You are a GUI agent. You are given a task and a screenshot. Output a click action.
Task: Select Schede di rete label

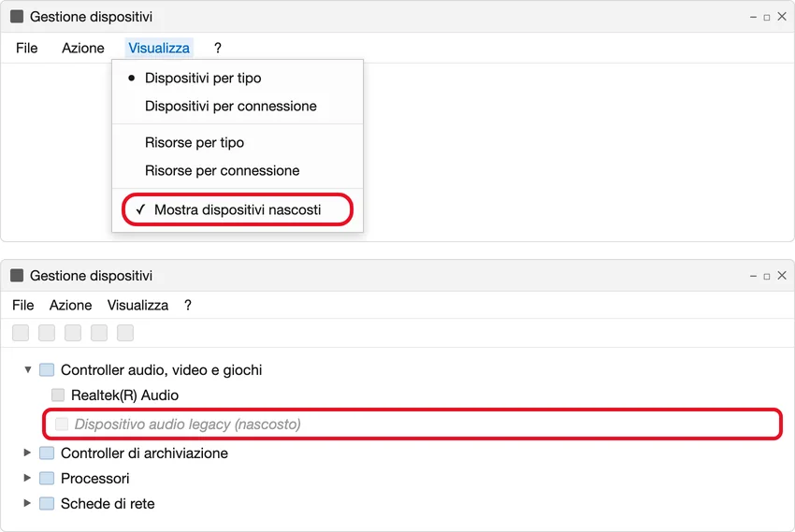coord(108,504)
